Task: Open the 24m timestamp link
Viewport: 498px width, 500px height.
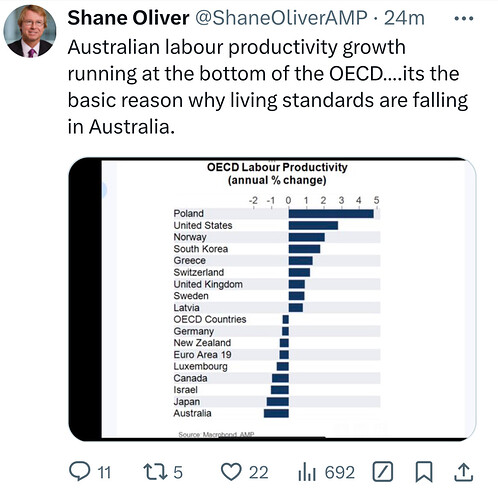Action: (404, 18)
